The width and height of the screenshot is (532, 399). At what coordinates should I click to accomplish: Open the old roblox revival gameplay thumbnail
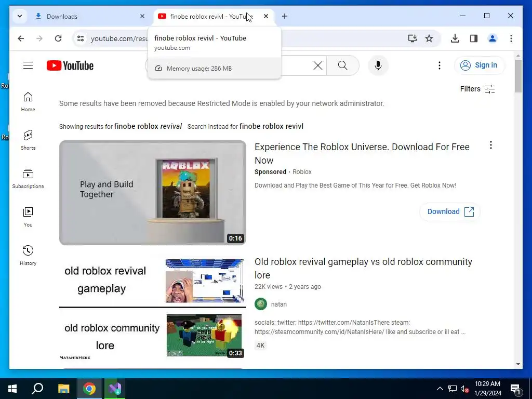pyautogui.click(x=153, y=309)
